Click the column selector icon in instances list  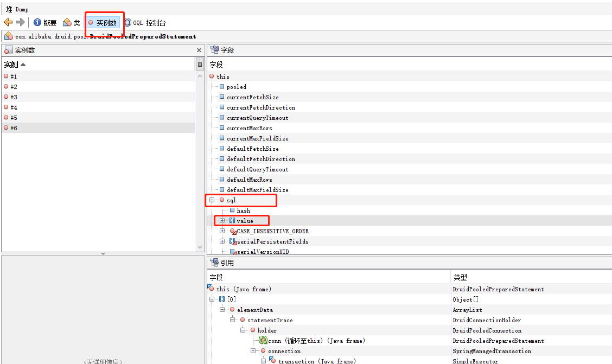pos(200,65)
